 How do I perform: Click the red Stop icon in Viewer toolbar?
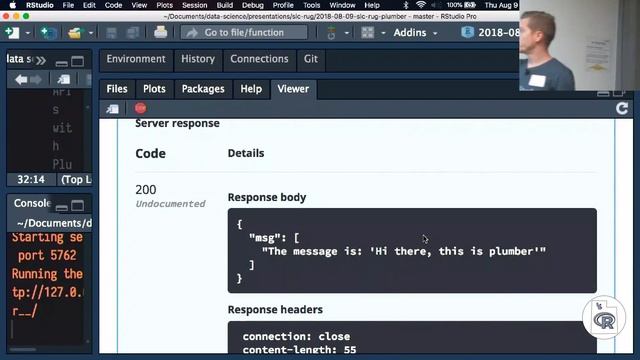tap(140, 108)
